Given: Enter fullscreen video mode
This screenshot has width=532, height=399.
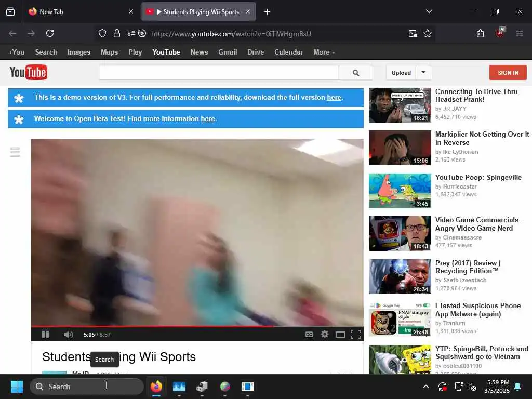Looking at the screenshot, I should (x=355, y=335).
